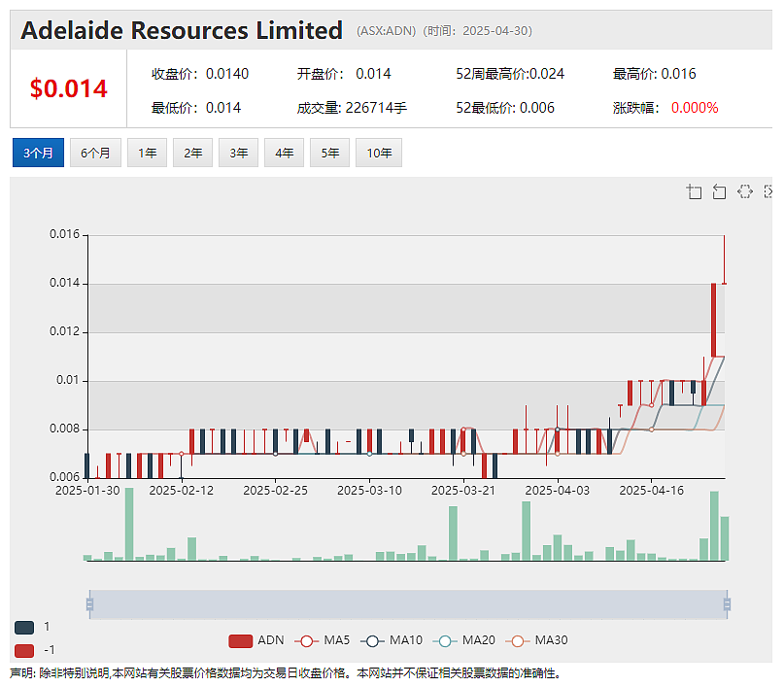Click the 2025-02-25 x-axis date label
The width and height of the screenshot is (784, 687).
(x=276, y=491)
